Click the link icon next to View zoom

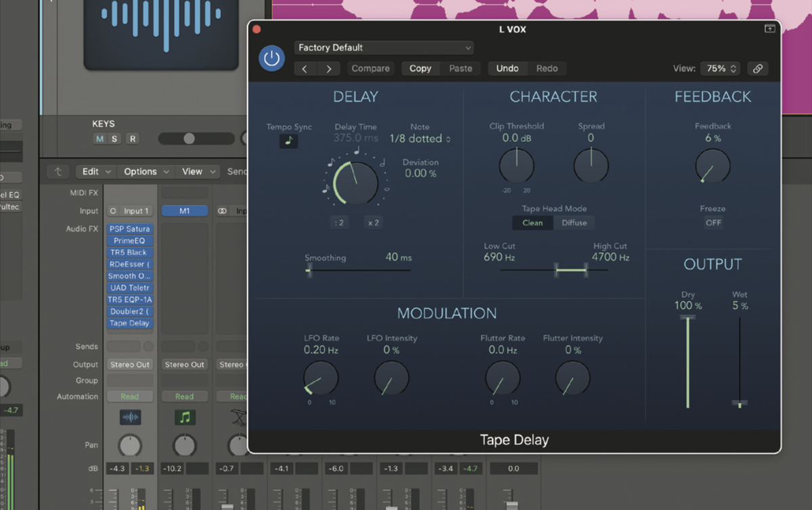coord(758,68)
